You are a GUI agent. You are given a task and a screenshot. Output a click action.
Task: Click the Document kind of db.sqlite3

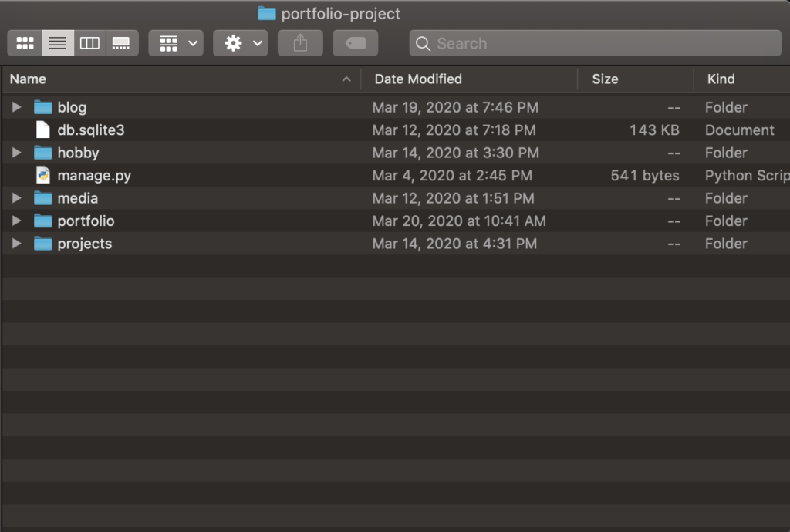[739, 130]
